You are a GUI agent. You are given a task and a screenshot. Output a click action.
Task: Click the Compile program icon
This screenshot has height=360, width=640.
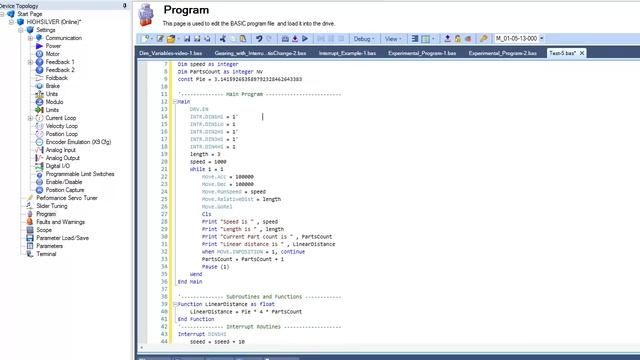click(x=285, y=39)
